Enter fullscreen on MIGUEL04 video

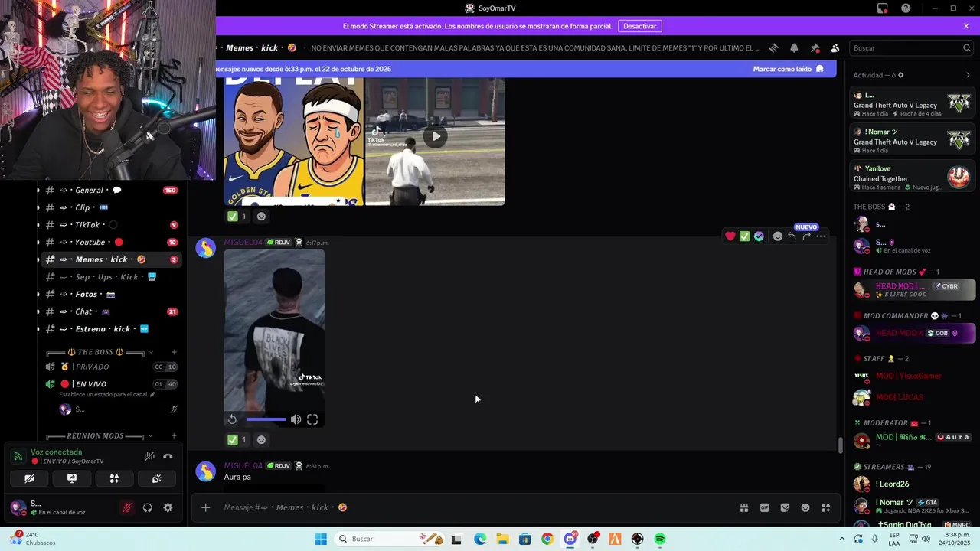[312, 419]
